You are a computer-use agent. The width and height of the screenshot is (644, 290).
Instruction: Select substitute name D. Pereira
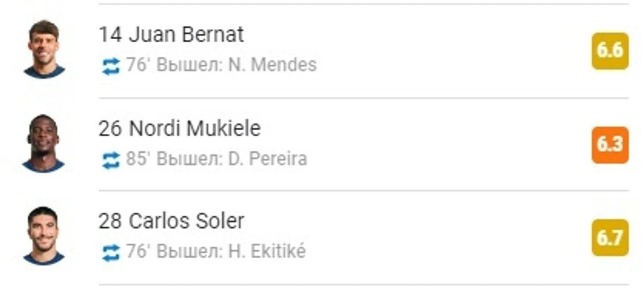[x=267, y=159]
